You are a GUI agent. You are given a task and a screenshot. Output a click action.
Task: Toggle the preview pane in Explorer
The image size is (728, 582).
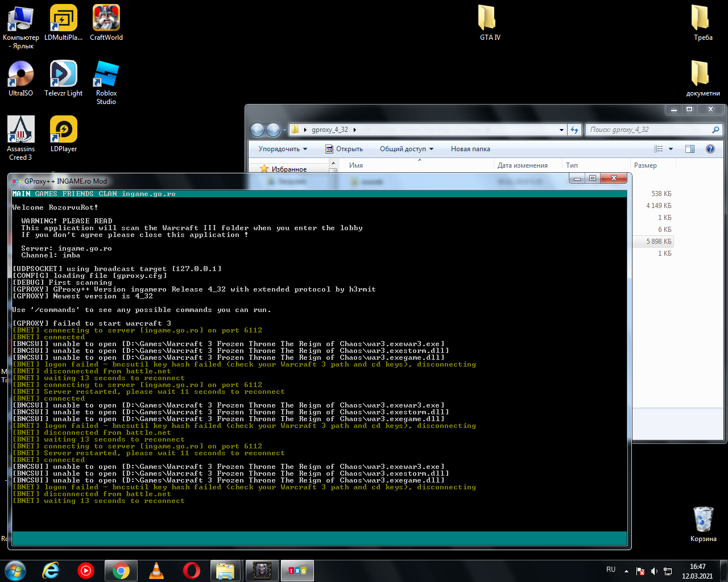pyautogui.click(x=690, y=149)
